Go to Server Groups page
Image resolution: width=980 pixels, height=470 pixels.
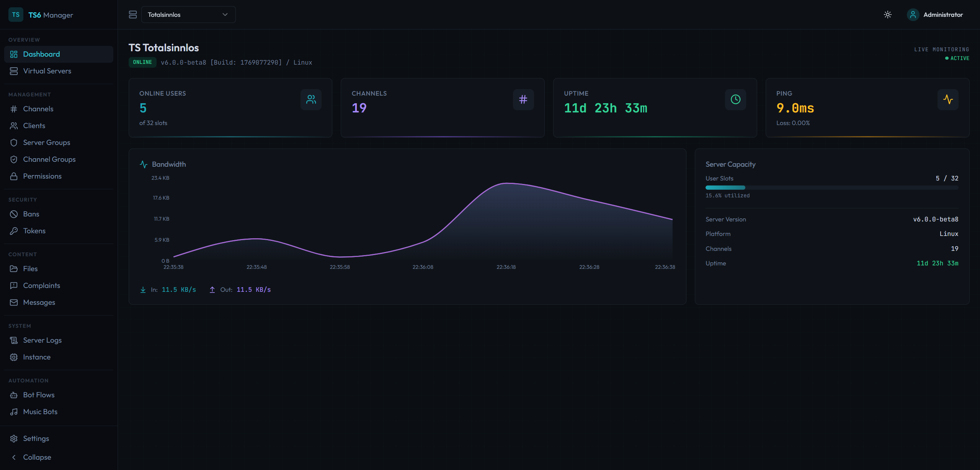[x=47, y=143]
